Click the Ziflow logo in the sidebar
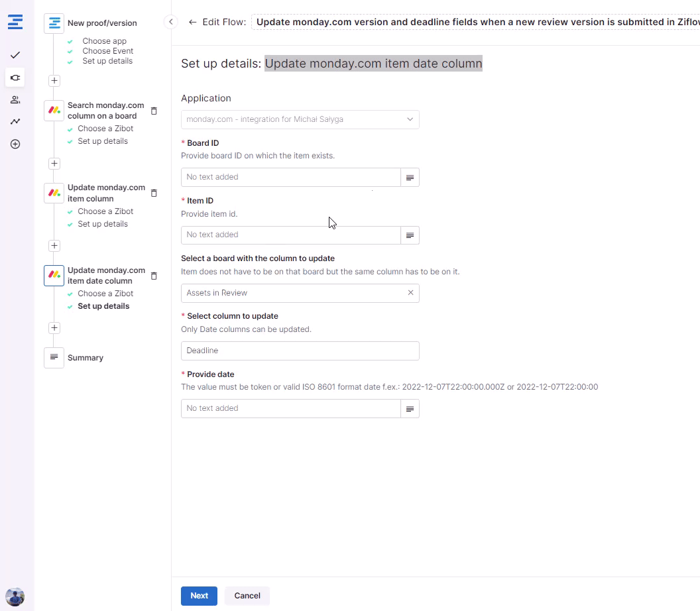This screenshot has height=611, width=700. pyautogui.click(x=15, y=22)
